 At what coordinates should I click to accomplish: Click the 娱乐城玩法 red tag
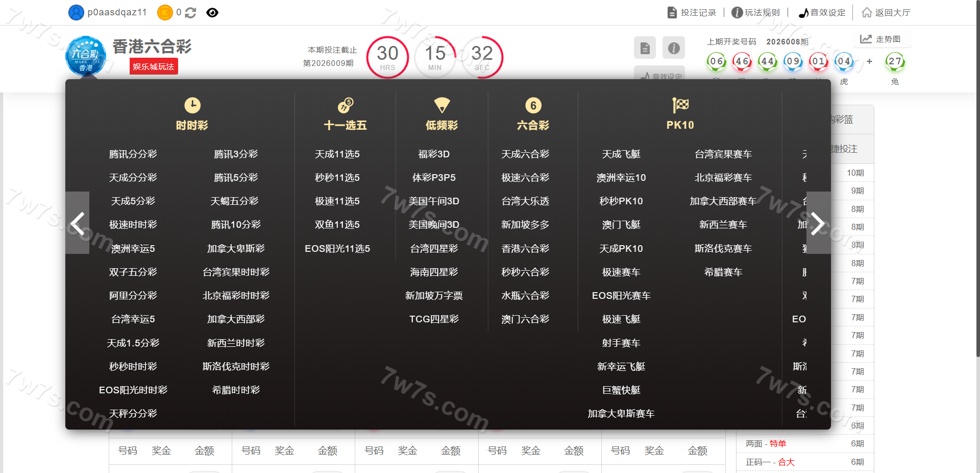pyautogui.click(x=154, y=67)
